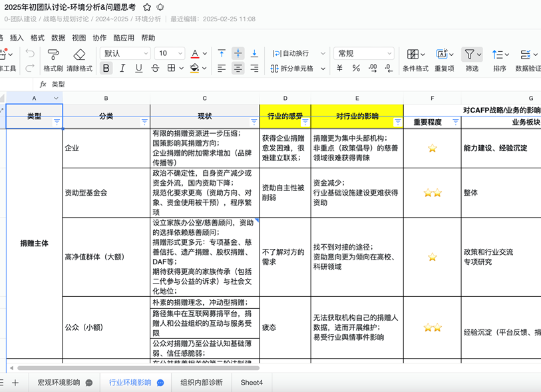Add a new sheet with the plus button
541x392 pixels.
(15, 383)
